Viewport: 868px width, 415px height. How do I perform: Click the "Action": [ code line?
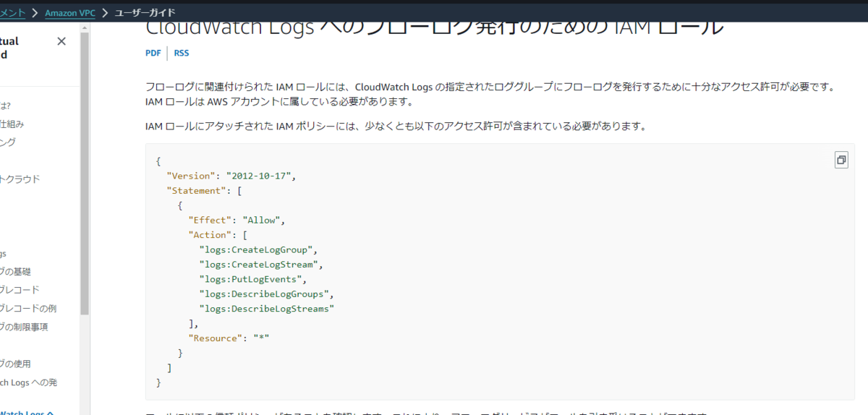point(218,235)
